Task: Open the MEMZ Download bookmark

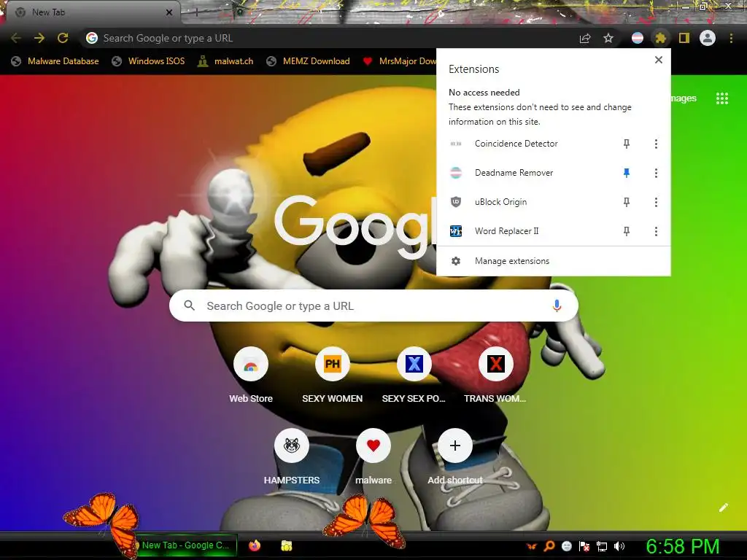Action: click(x=309, y=61)
